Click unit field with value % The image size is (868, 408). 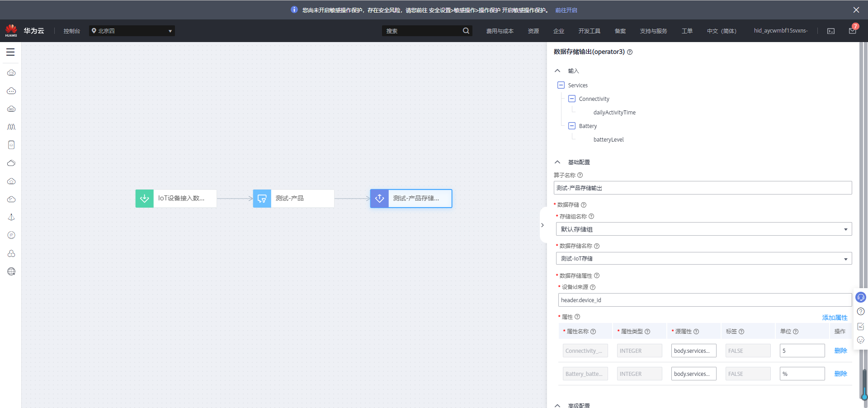(x=802, y=374)
